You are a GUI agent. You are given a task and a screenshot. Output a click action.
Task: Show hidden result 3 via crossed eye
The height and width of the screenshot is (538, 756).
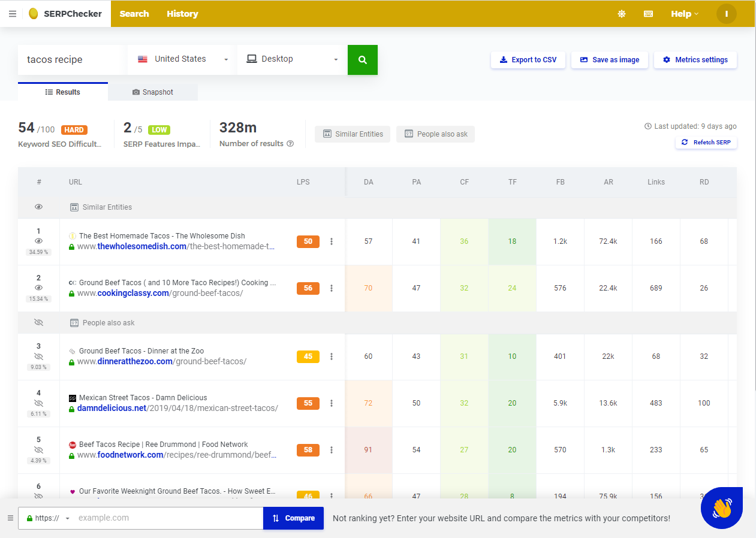pos(39,356)
